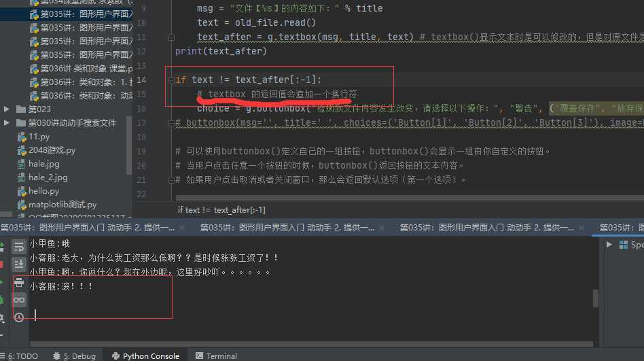Open matplotlib测试.py from the project tree
This screenshot has height=361, width=644.
click(x=62, y=205)
